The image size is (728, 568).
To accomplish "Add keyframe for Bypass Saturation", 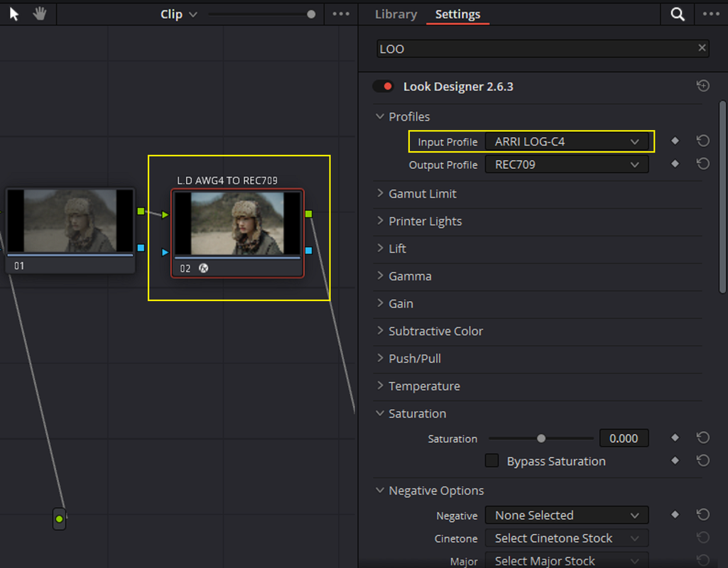I will click(675, 460).
